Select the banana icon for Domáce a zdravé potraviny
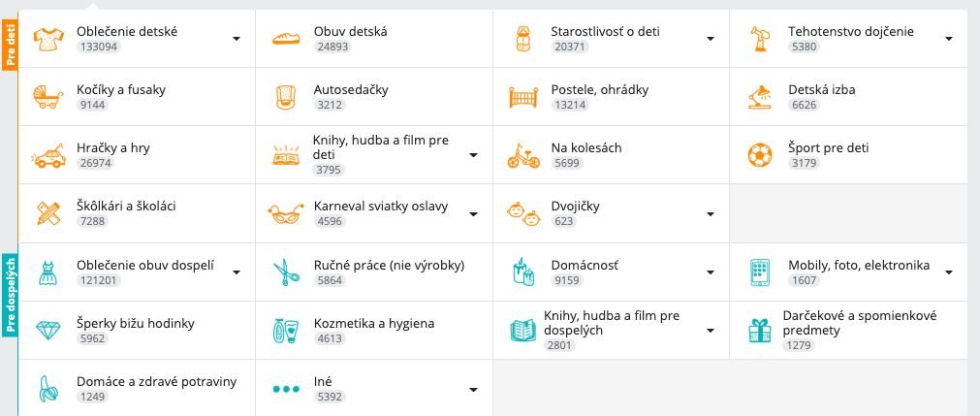The height and width of the screenshot is (416, 980). (x=48, y=389)
